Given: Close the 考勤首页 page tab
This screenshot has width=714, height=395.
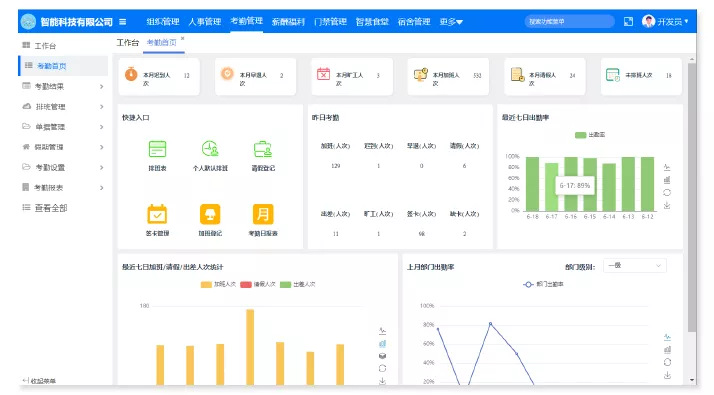Looking at the screenshot, I should (x=183, y=39).
